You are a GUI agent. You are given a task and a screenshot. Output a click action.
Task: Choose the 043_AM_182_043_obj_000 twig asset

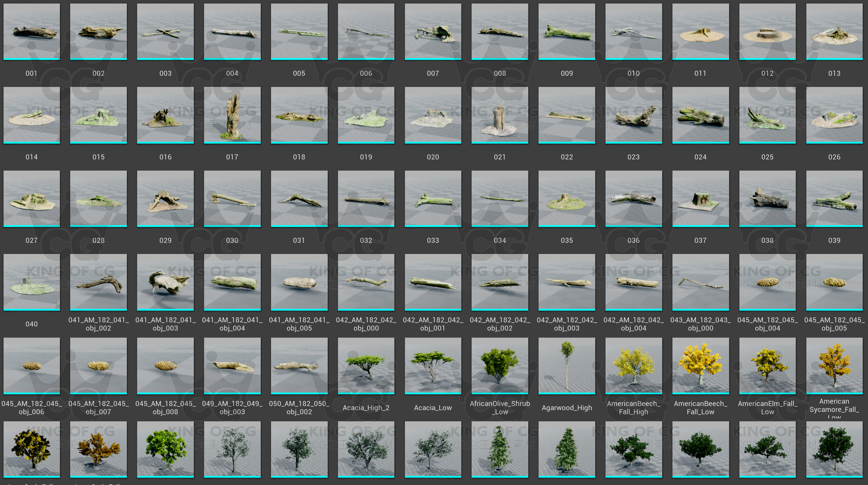pyautogui.click(x=700, y=282)
